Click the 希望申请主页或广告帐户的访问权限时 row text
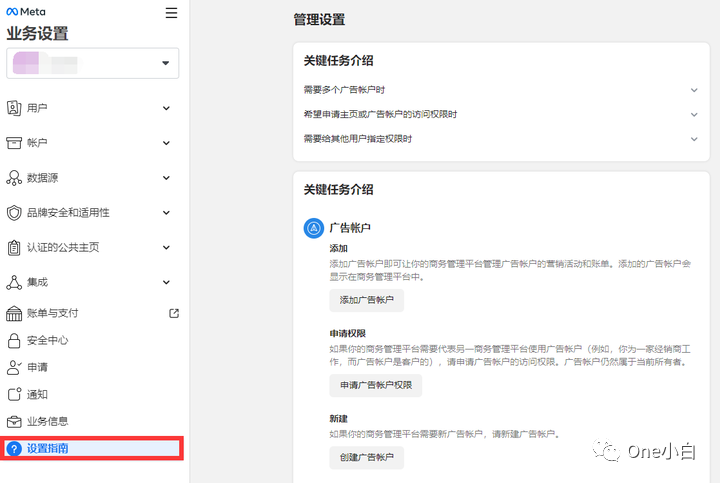The height and width of the screenshot is (483, 720). (380, 114)
